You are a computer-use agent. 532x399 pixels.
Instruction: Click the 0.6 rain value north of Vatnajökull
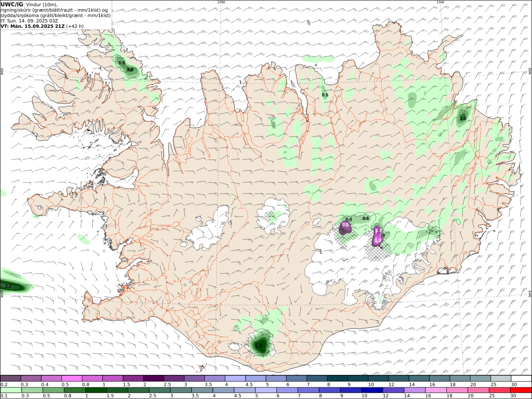point(366,219)
